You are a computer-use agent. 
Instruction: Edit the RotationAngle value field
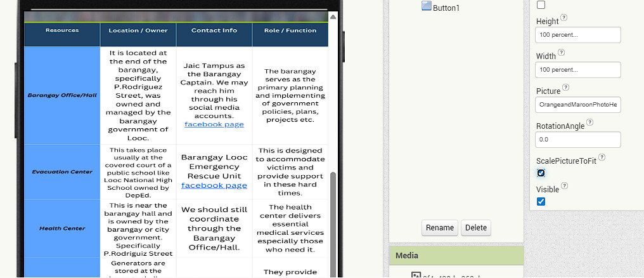click(578, 140)
